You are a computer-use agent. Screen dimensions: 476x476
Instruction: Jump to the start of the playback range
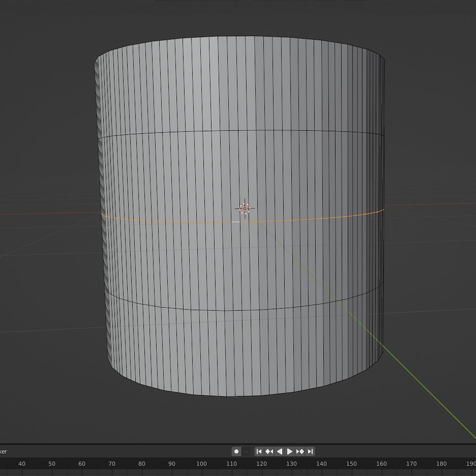click(259, 451)
